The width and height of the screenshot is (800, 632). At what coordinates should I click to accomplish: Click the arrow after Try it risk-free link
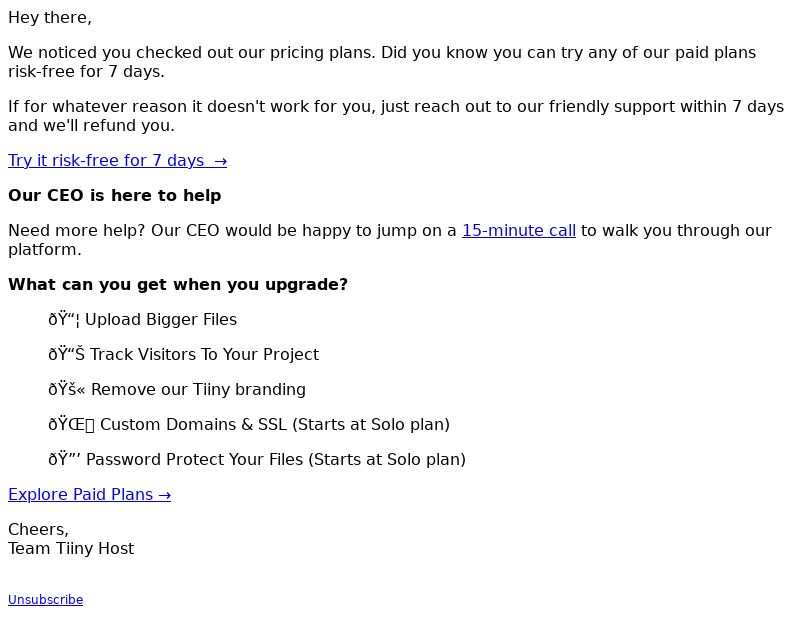220,161
